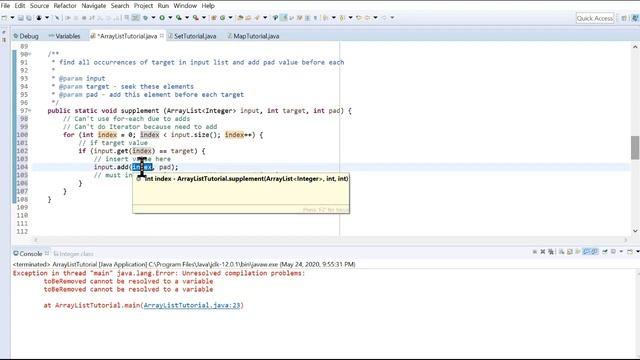
Task: Click the Toggle Mark Occurrences icon
Action: pyautogui.click(x=284, y=18)
